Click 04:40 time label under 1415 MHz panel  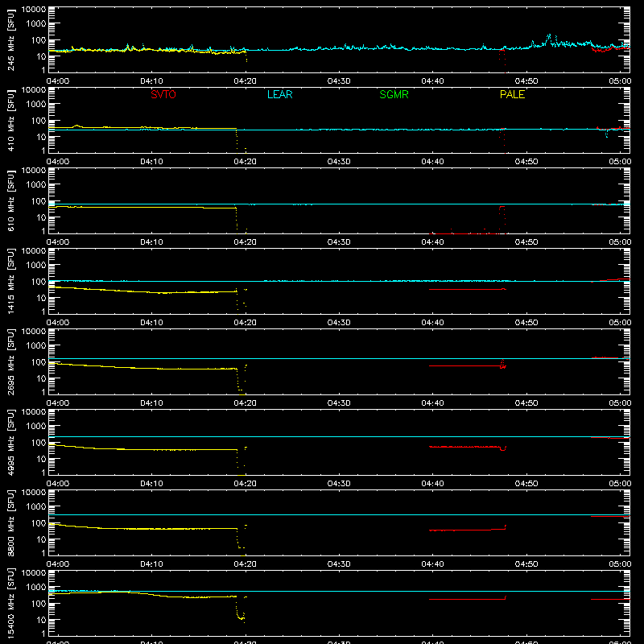tap(432, 323)
